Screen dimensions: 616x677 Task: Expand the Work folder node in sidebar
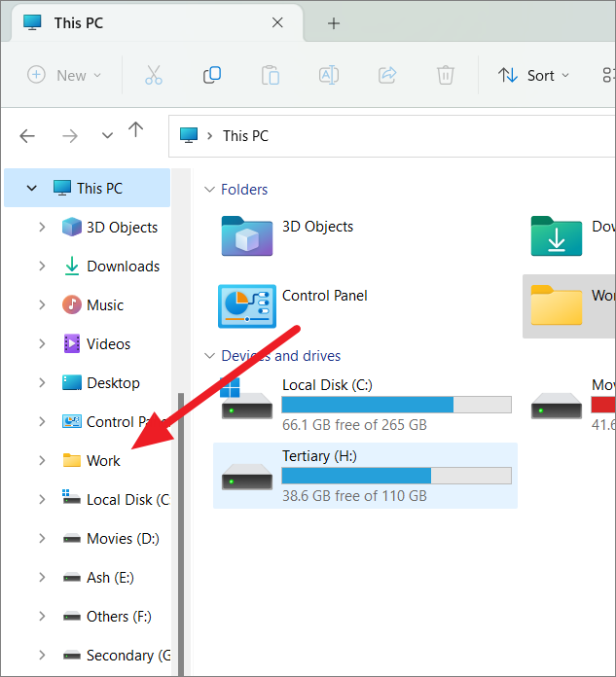point(42,461)
